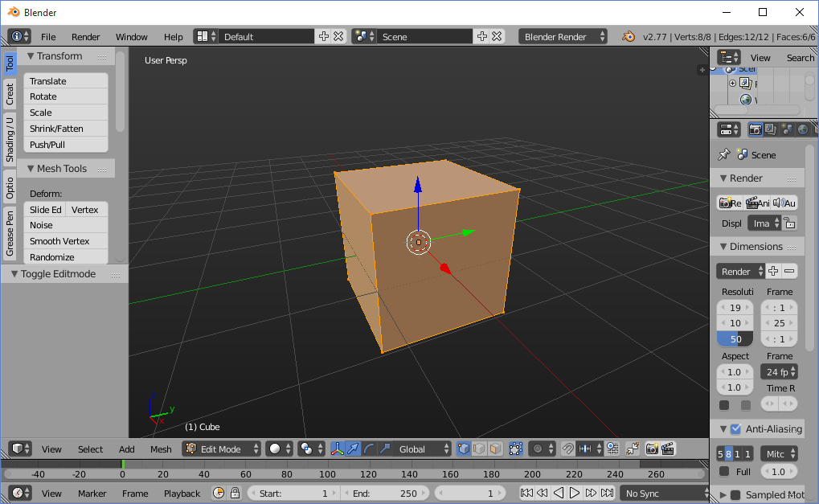Open the Mesh menu

pos(161,449)
